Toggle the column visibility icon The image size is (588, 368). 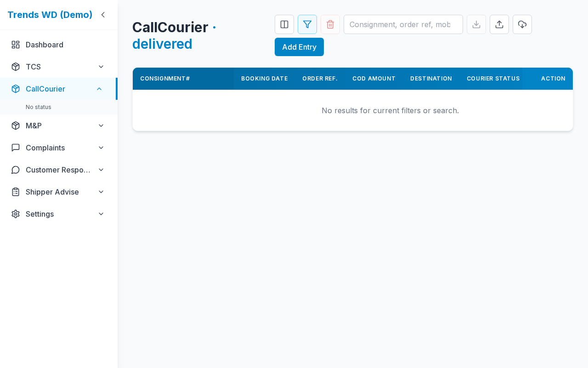(284, 24)
